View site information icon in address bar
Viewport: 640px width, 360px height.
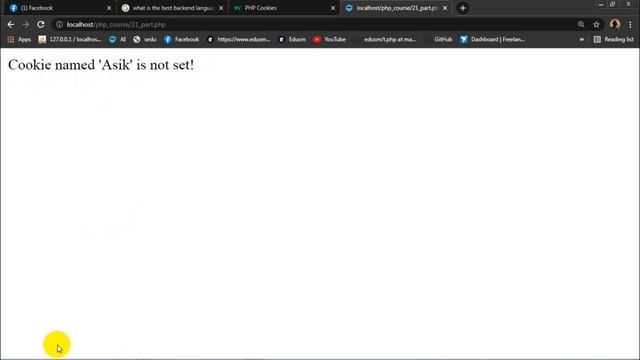(59, 24)
